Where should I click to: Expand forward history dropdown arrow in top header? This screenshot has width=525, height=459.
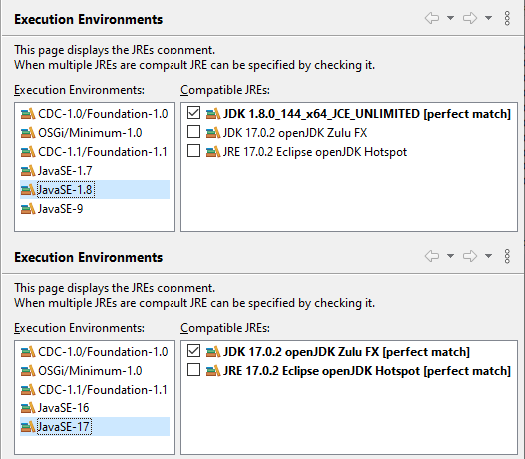[x=489, y=18]
